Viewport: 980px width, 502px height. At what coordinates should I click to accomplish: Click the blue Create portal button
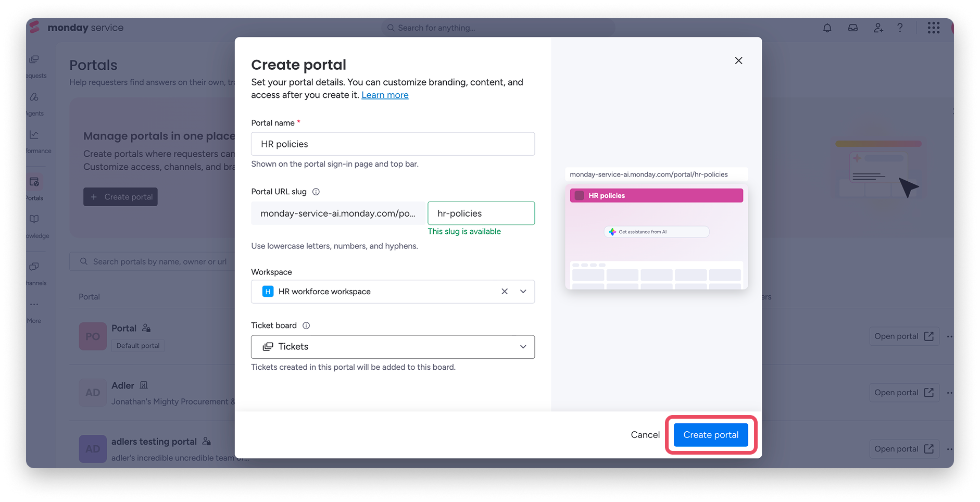pyautogui.click(x=711, y=435)
